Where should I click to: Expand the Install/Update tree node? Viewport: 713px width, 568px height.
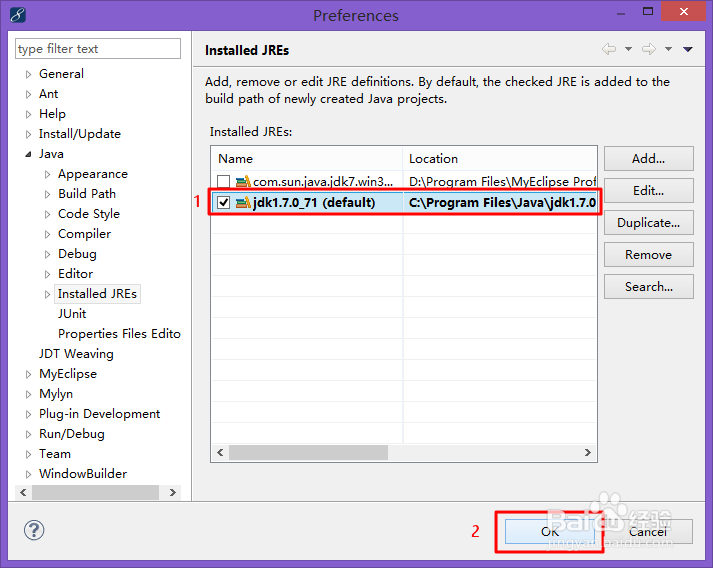28,134
